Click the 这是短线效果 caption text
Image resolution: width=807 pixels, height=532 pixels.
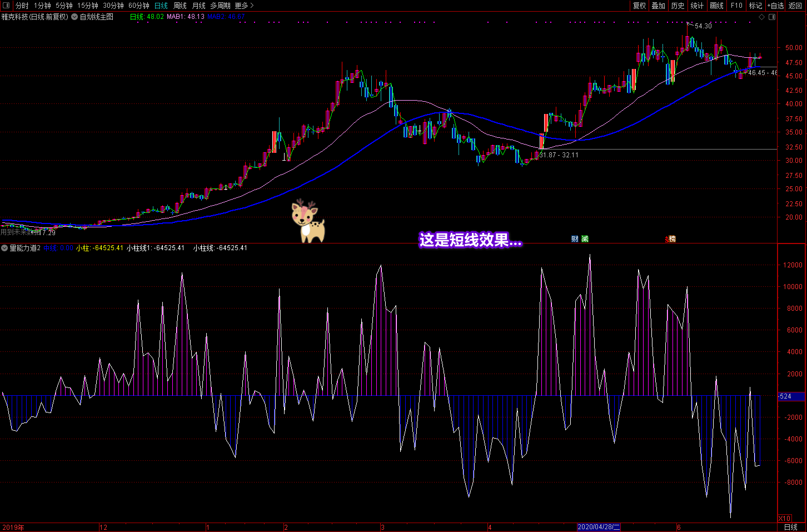470,240
